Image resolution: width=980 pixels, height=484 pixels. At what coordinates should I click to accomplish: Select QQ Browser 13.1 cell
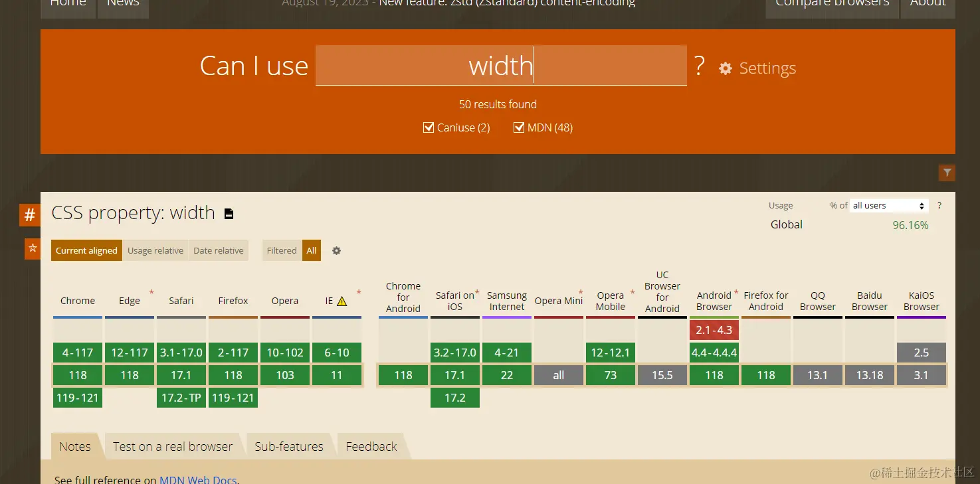818,375
